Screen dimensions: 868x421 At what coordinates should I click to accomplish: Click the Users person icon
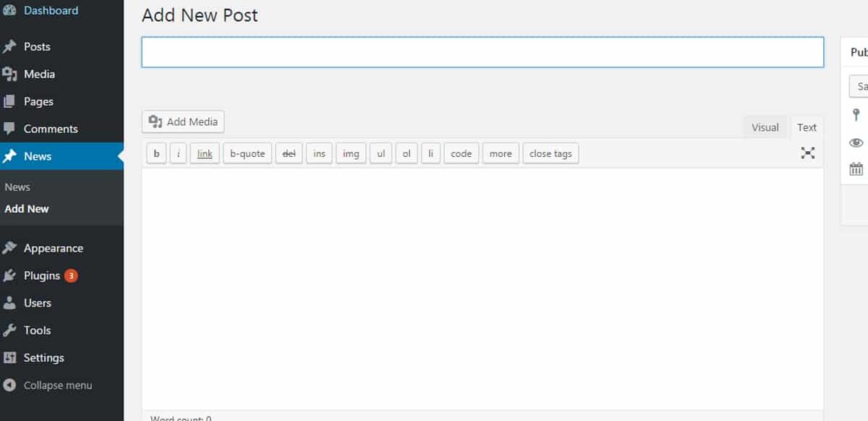(x=9, y=303)
